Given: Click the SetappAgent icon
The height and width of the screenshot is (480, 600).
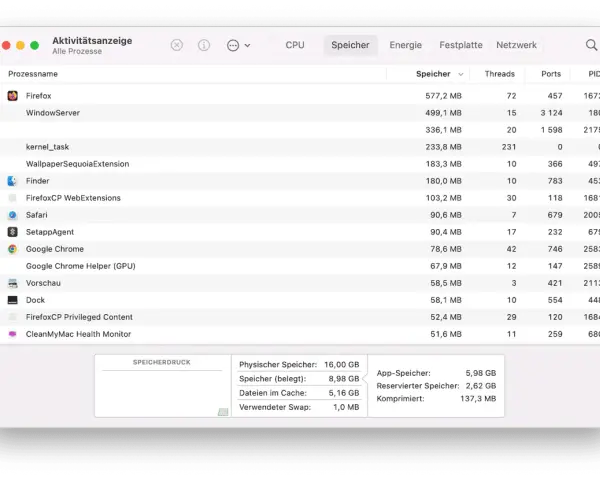Looking at the screenshot, I should [x=13, y=232].
